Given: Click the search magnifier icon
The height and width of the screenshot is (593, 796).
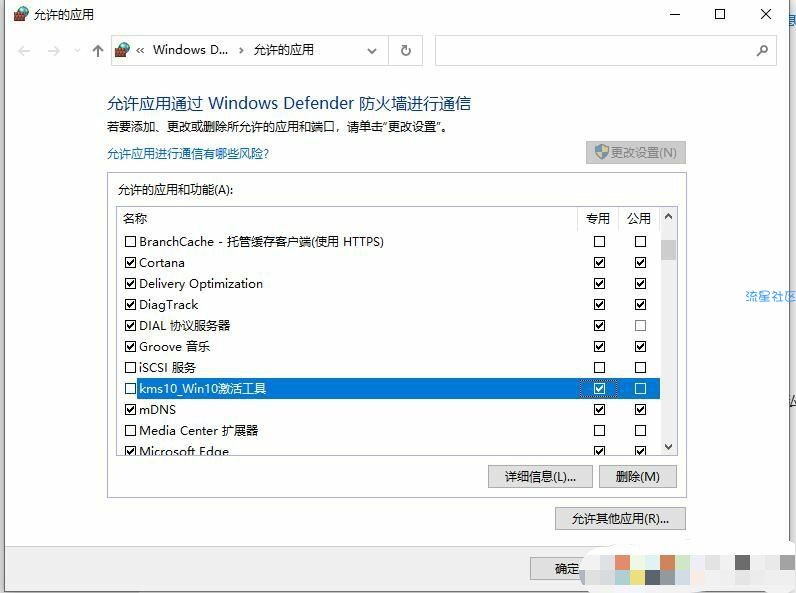Looking at the screenshot, I should [762, 50].
